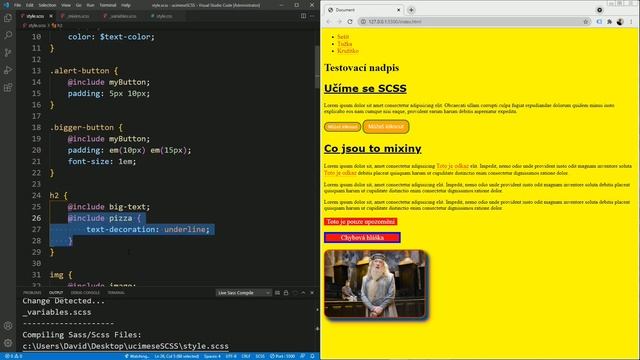640x360 pixels.
Task: Open the notifications bell in status bar
Action: pos(312,356)
